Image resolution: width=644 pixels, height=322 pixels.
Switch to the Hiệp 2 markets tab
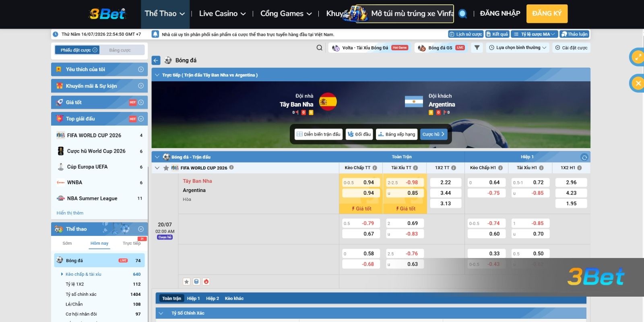pos(213,298)
